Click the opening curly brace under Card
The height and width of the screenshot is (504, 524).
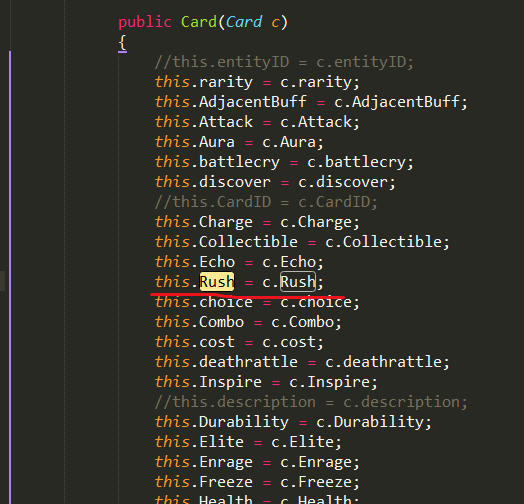tap(122, 43)
